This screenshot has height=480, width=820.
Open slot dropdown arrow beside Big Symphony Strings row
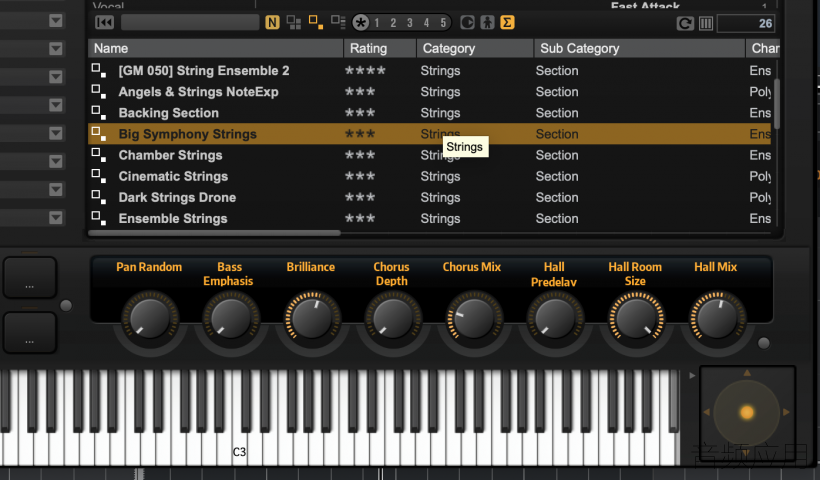click(x=55, y=133)
